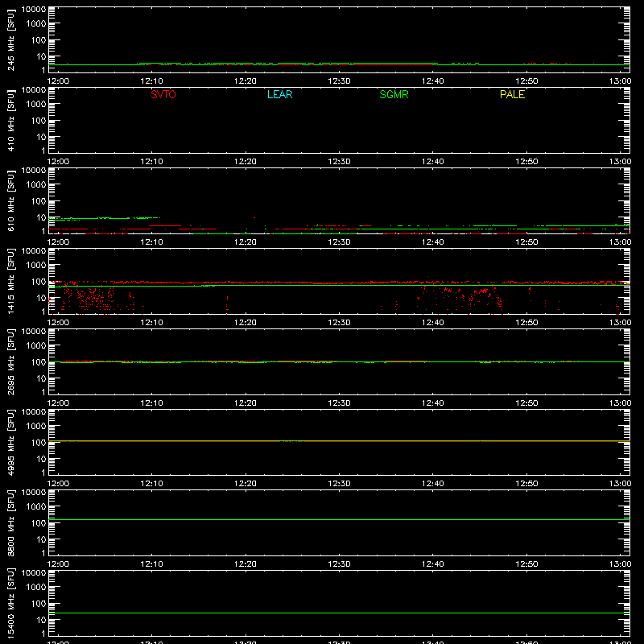Click the 10 tick on the 2695 MHz axis
The height and width of the screenshot is (644, 644).
[x=41, y=378]
